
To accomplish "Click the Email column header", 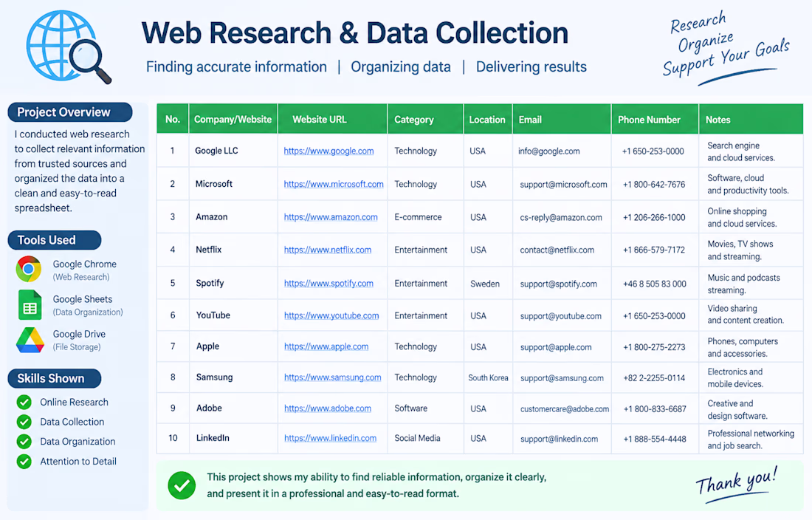I will tap(562, 119).
